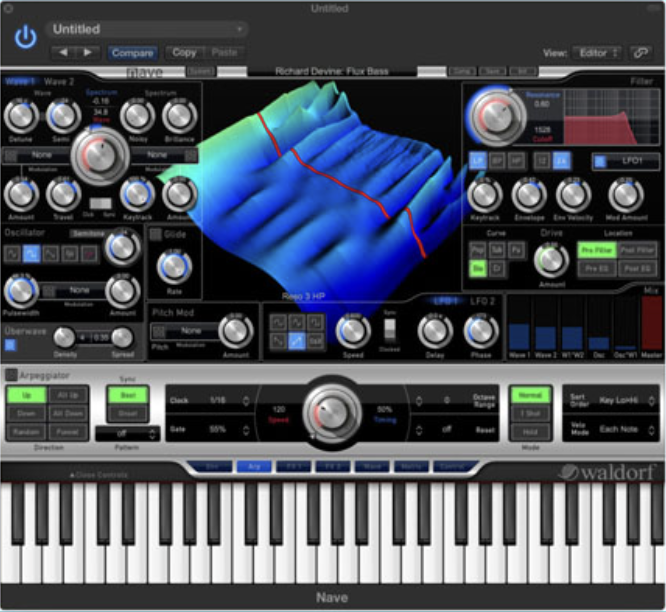Click the LFO Speed knob

pyautogui.click(x=353, y=332)
